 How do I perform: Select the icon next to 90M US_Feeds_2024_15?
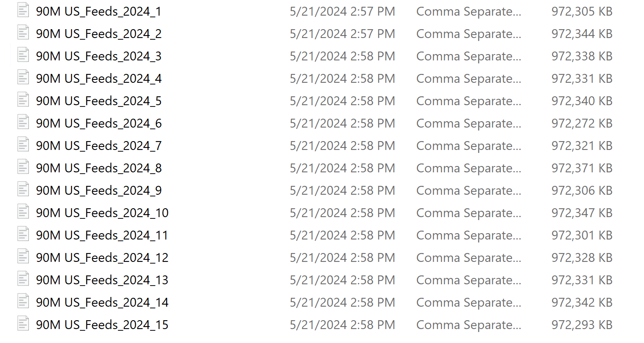tap(23, 324)
